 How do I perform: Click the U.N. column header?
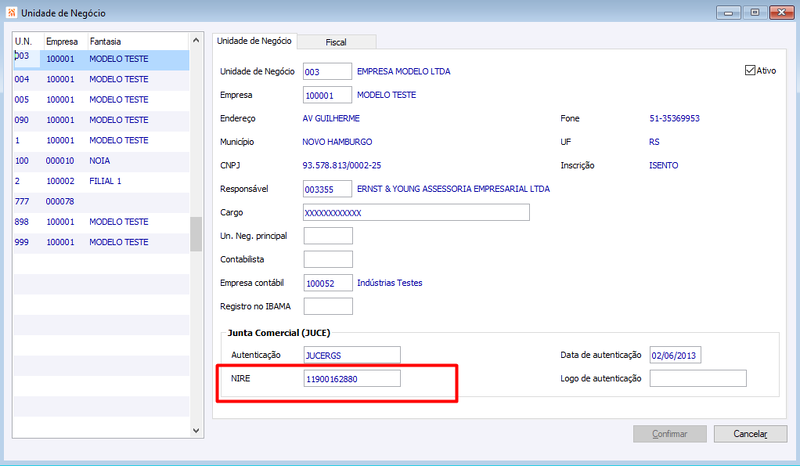23,41
